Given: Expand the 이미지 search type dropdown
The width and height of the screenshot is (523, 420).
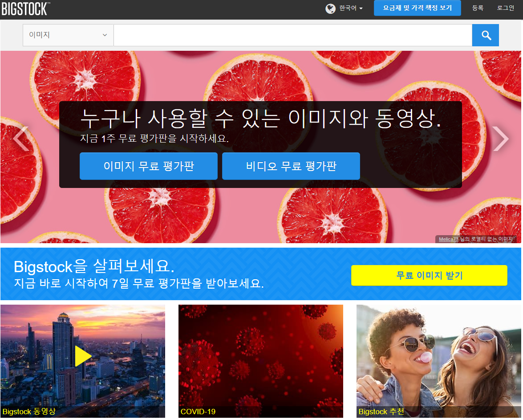Looking at the screenshot, I should click(68, 35).
